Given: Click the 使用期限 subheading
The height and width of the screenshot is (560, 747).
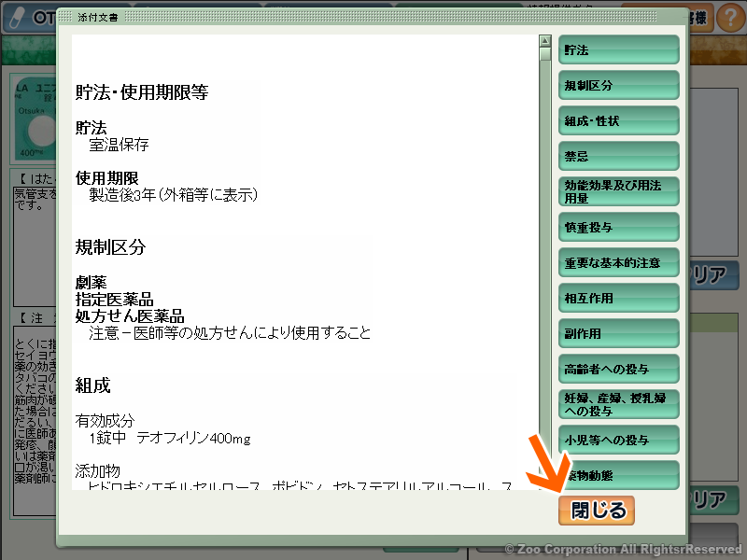Looking at the screenshot, I should (x=106, y=177).
